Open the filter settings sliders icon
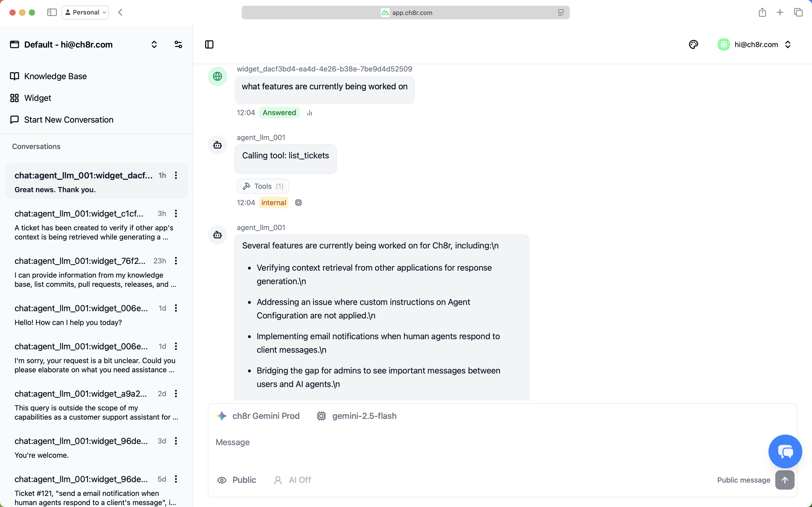 click(178, 45)
